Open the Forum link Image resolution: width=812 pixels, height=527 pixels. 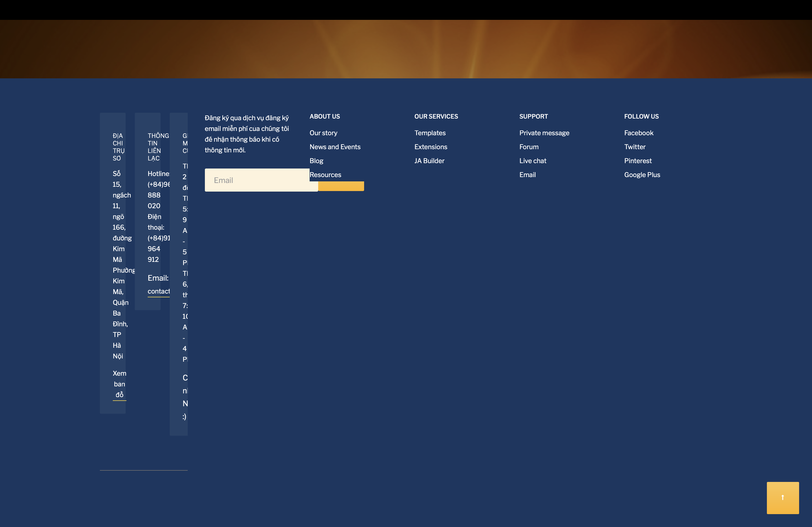[528, 147]
